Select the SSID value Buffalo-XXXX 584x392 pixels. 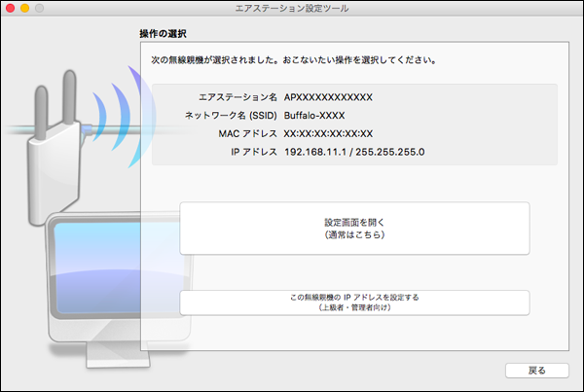pos(314,116)
